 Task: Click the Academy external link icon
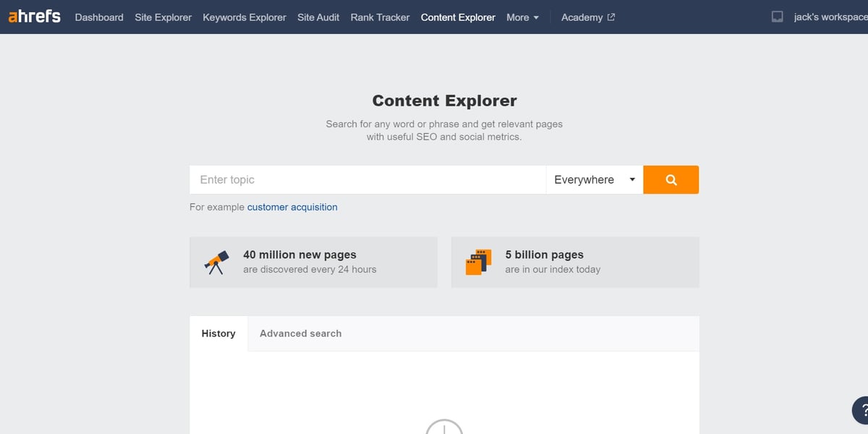611,17
